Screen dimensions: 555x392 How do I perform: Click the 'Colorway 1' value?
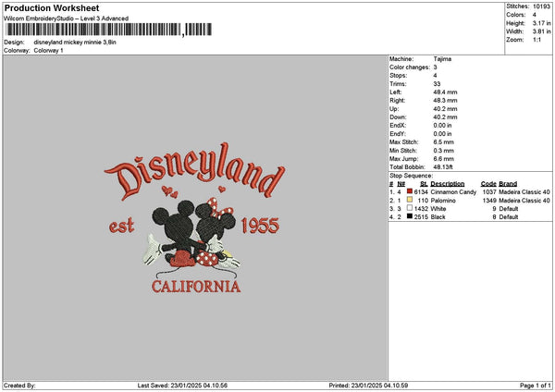point(48,51)
